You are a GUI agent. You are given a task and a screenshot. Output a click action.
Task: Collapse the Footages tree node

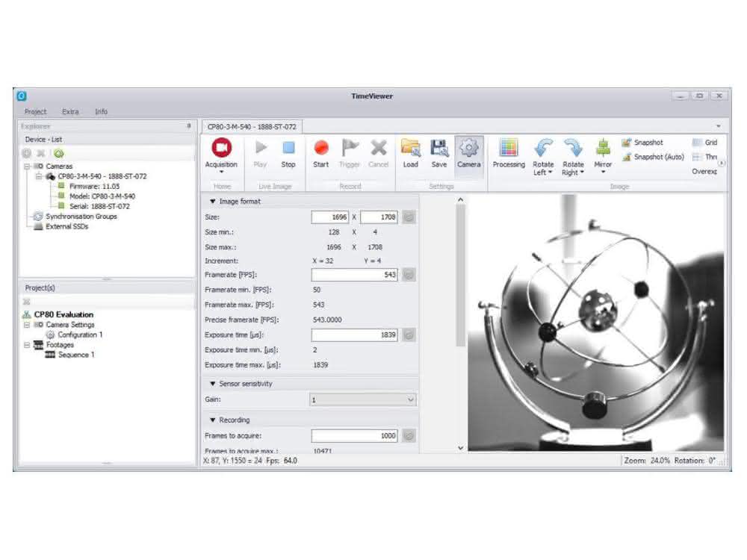pyautogui.click(x=27, y=345)
